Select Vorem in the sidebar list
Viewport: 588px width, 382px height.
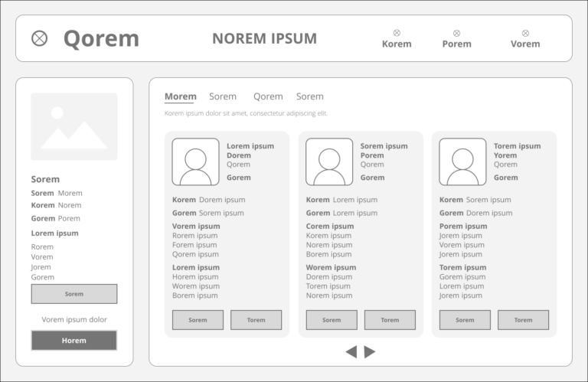pos(42,256)
